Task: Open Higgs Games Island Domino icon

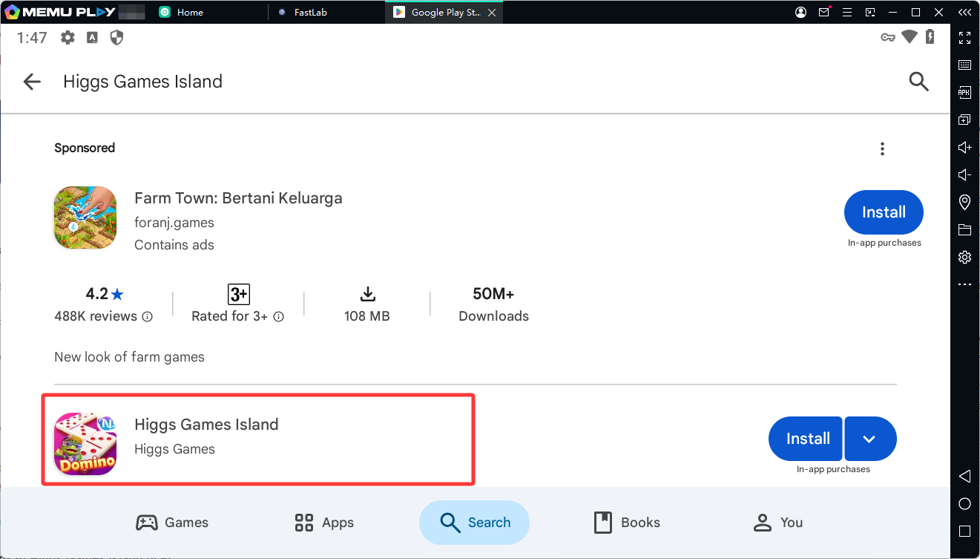Action: [x=85, y=444]
